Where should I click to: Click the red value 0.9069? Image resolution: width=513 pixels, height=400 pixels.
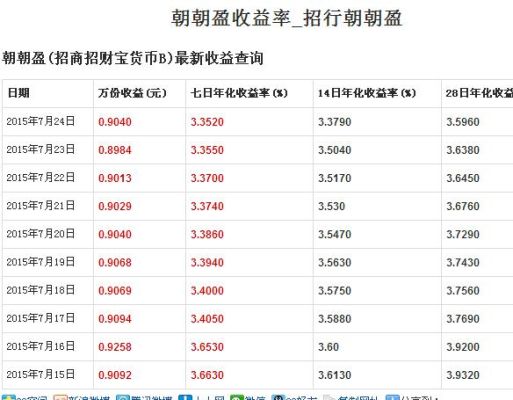pyautogui.click(x=115, y=291)
